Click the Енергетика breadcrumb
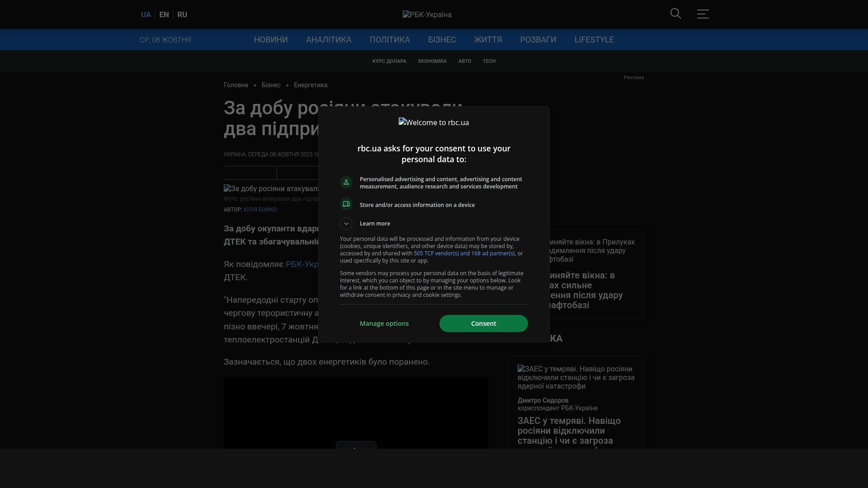 point(311,85)
